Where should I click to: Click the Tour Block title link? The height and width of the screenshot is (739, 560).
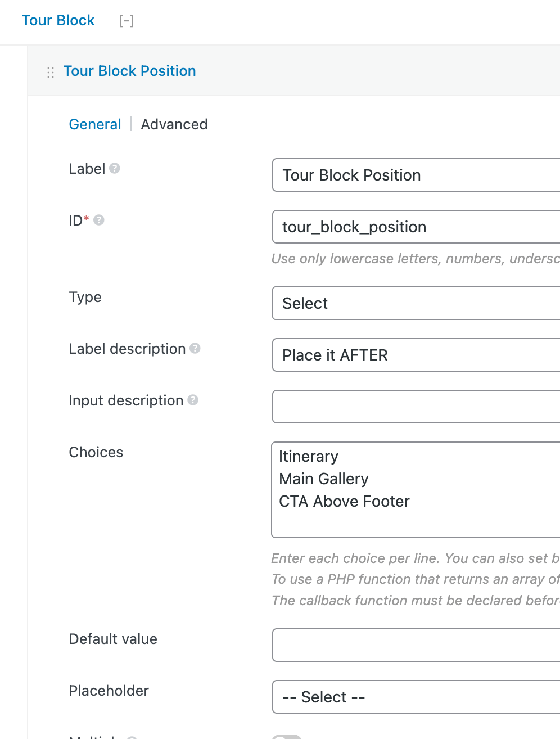tap(58, 21)
